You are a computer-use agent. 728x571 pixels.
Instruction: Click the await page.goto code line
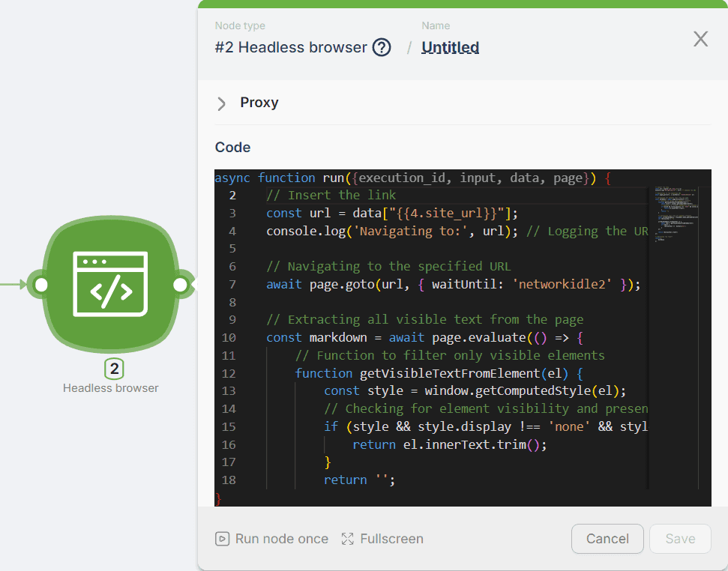pyautogui.click(x=453, y=284)
